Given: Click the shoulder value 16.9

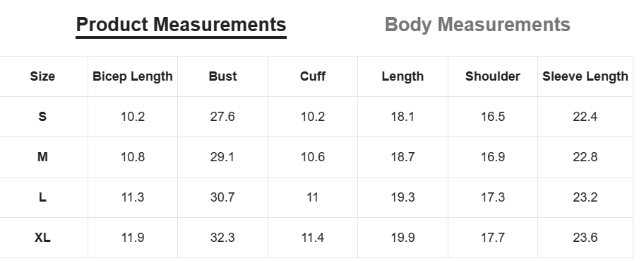Looking at the screenshot, I should (492, 157).
